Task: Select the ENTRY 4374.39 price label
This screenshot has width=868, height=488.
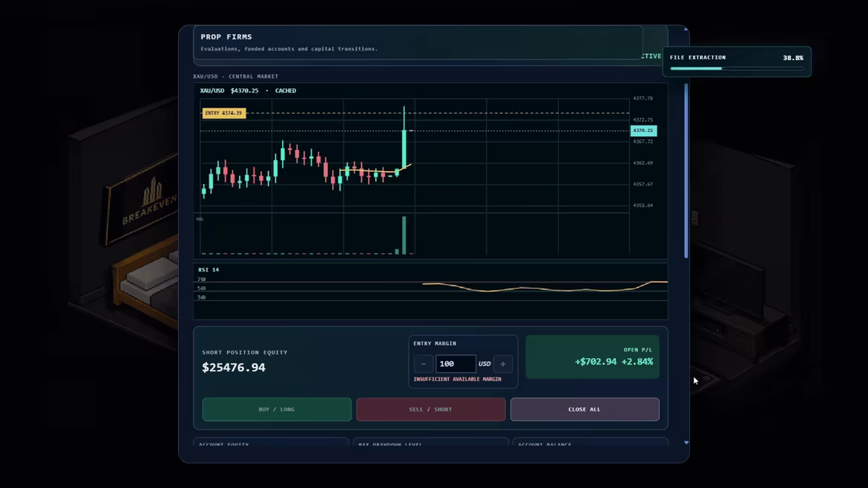Action: (223, 113)
